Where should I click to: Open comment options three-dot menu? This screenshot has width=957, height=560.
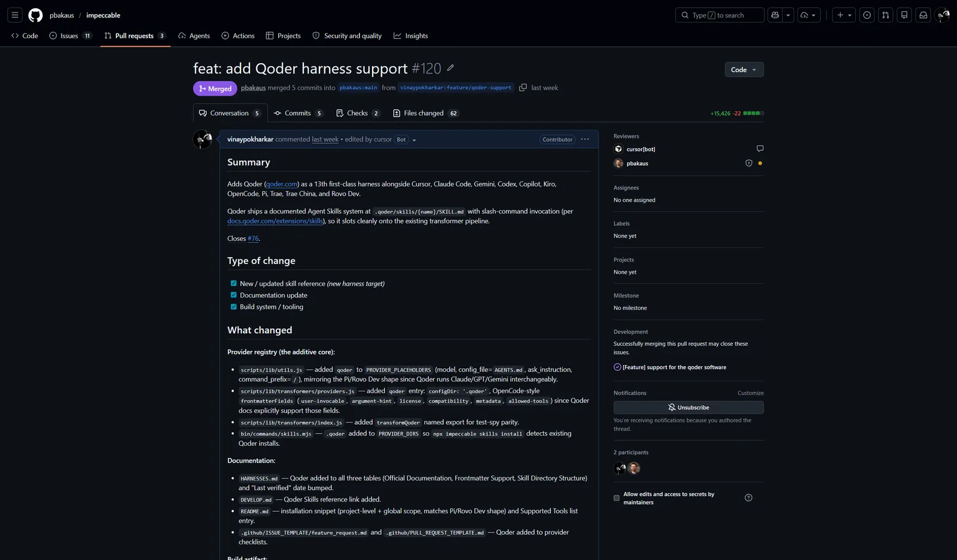click(x=585, y=139)
